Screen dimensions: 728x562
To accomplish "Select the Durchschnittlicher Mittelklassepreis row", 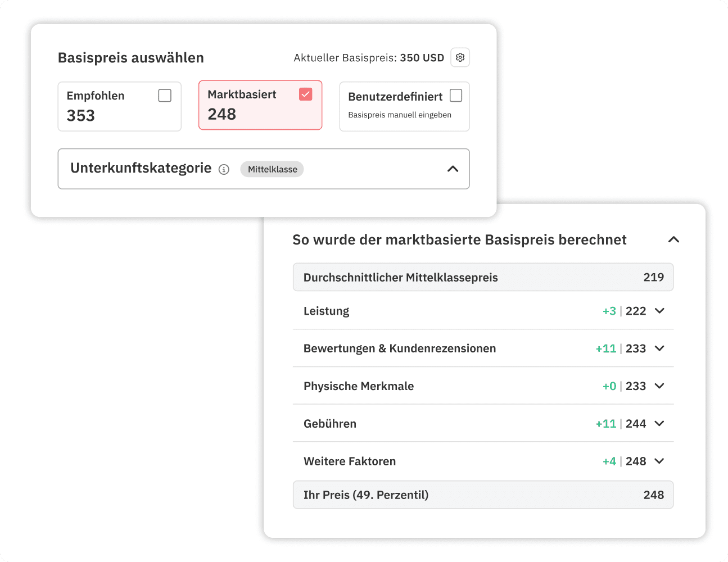I will coord(483,277).
